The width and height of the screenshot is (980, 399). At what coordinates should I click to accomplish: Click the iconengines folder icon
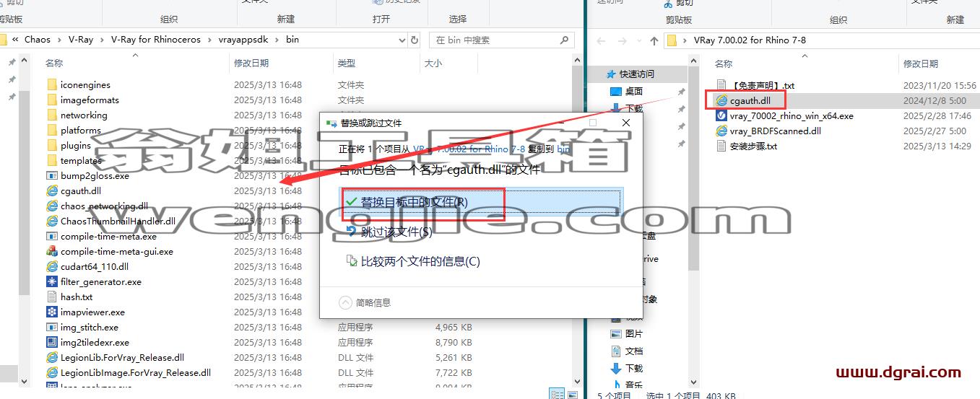tap(52, 84)
